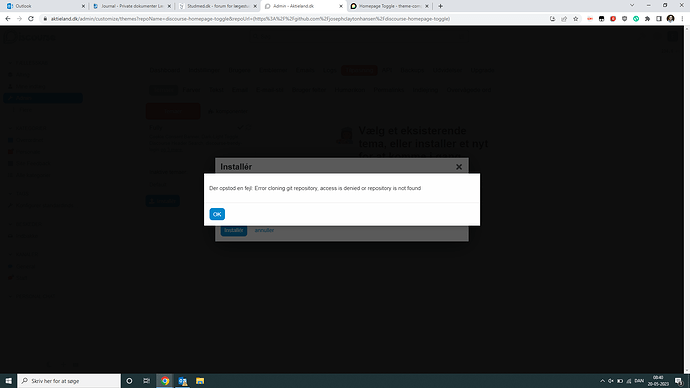Open the red-orange extension icon

[590, 19]
